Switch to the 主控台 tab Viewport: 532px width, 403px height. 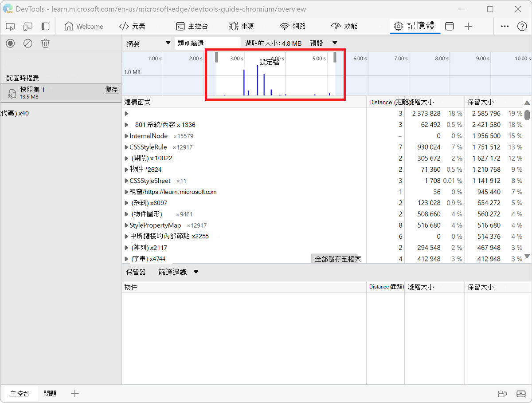coord(192,27)
